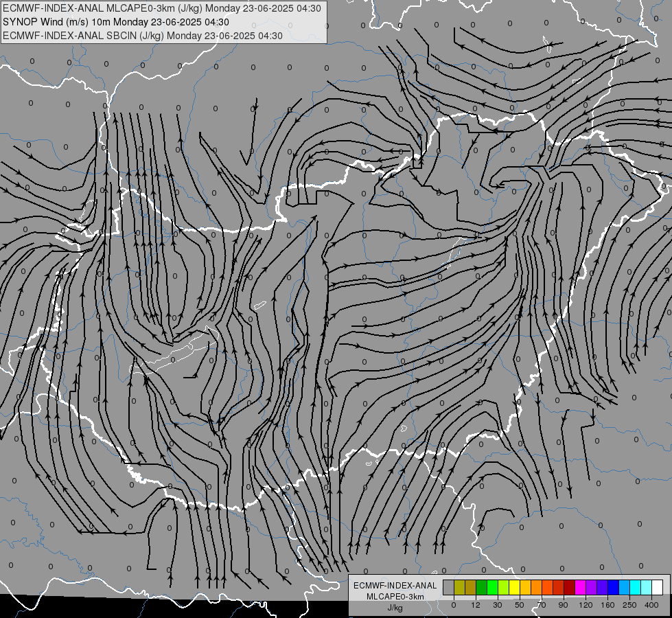Image resolution: width=672 pixels, height=618 pixels.
Task: Click the legend tick value '70'
Action: point(542,605)
